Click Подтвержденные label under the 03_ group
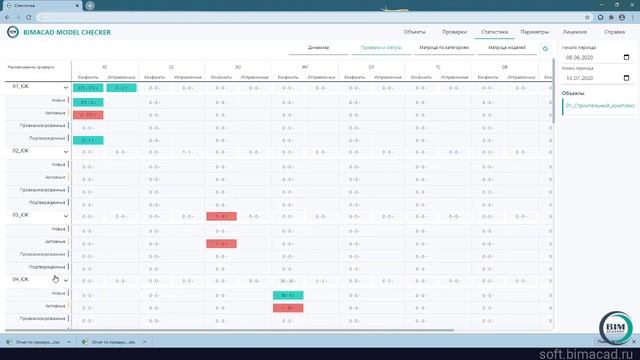 [47, 267]
